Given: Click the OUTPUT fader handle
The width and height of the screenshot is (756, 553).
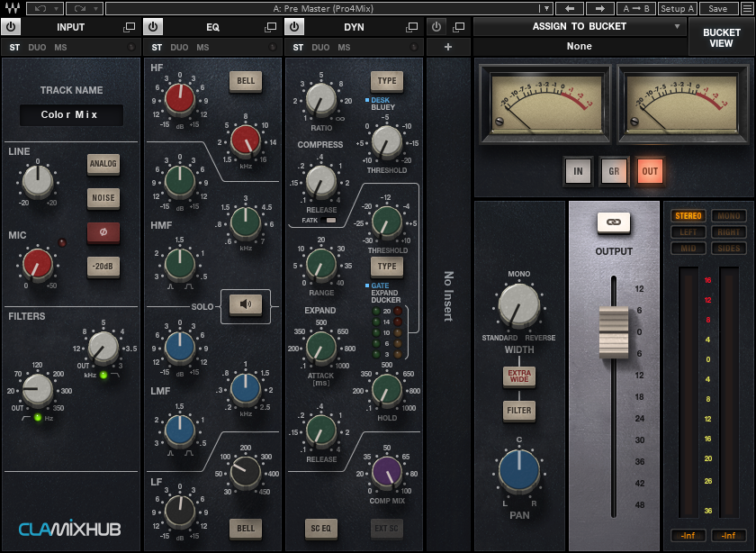Looking at the screenshot, I should [613, 332].
